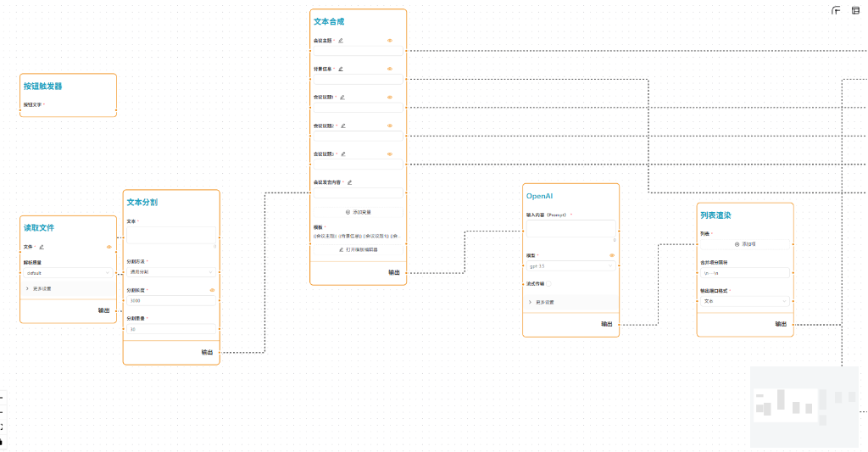Toggle the 流式传输 radio in OpenAI node
868x452 pixels.
[x=549, y=283]
